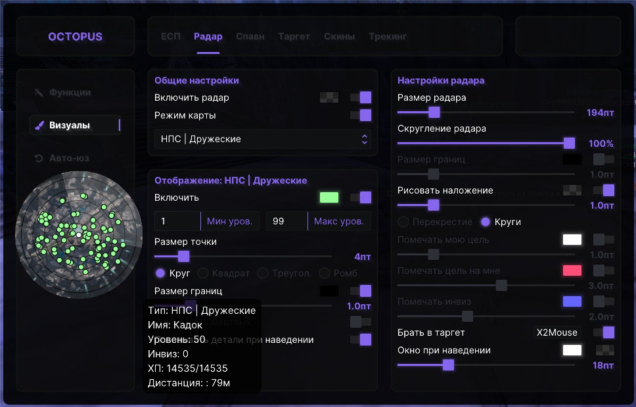Click the OCTOPUS logo

coord(75,37)
